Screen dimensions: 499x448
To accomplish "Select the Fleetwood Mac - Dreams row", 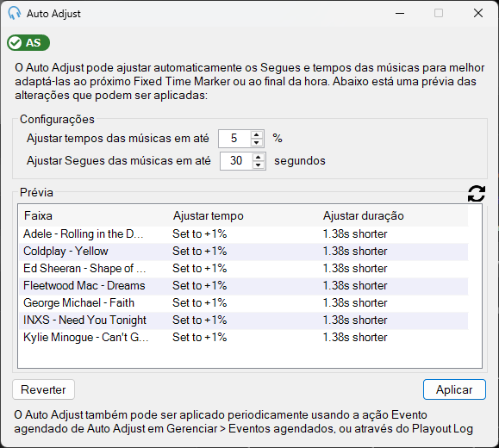I will (x=243, y=285).
